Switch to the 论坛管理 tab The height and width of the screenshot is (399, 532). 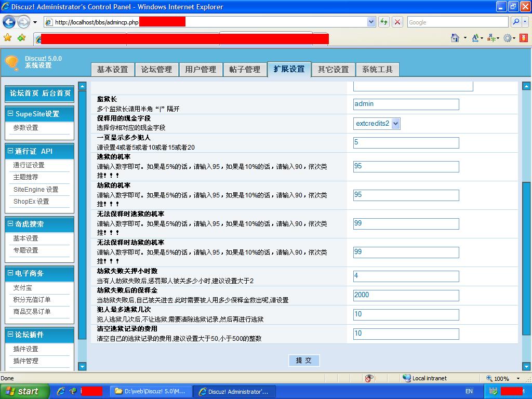(157, 70)
